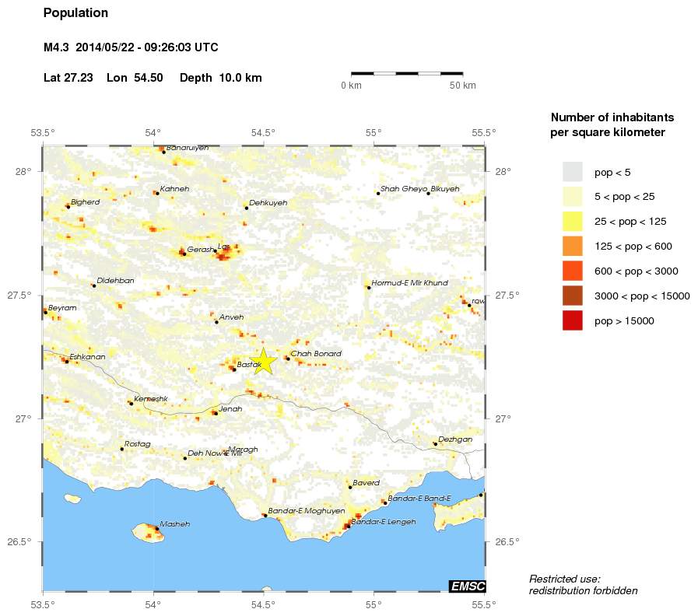
Task: Click the 'Bandar-E Moghuyeh' label
Action: click(307, 511)
